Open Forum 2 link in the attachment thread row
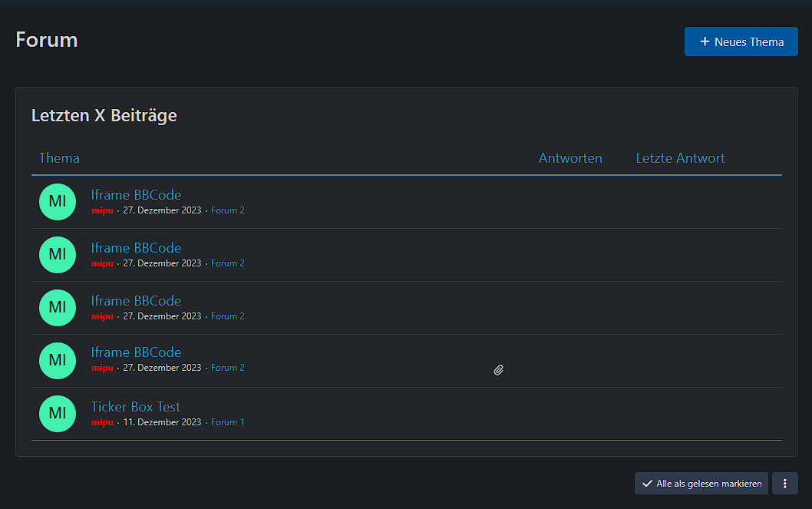812x509 pixels. tap(228, 368)
